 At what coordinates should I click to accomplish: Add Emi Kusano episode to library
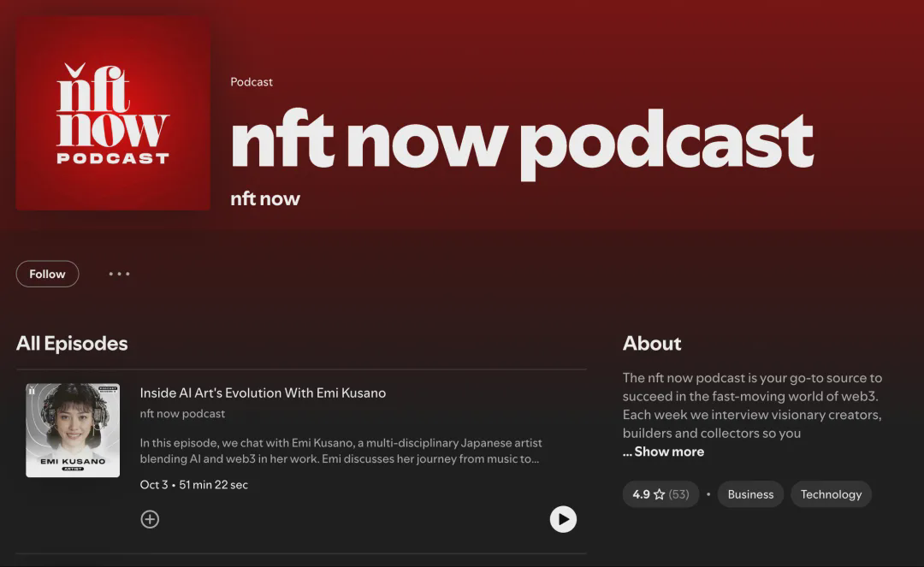150,519
